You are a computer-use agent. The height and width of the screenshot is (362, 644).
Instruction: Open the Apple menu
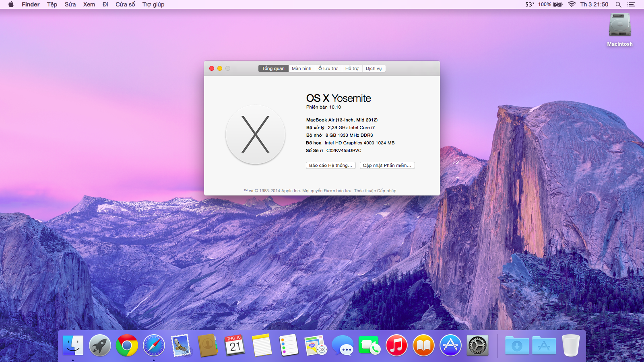click(x=11, y=4)
